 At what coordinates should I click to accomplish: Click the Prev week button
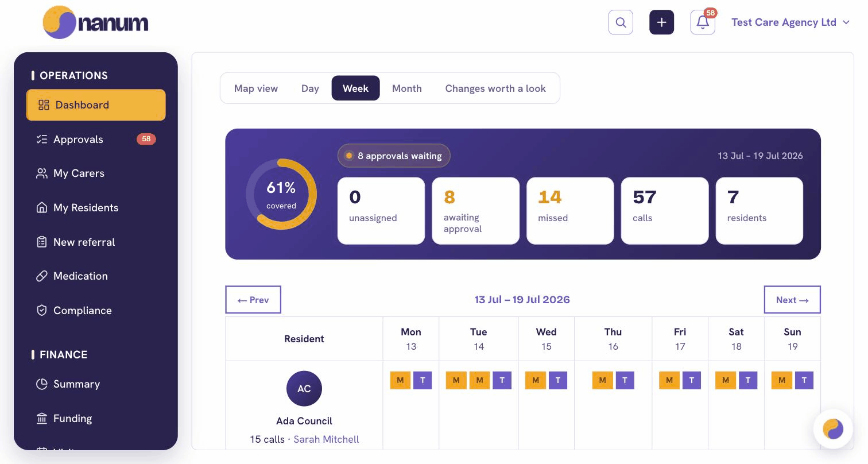(253, 300)
